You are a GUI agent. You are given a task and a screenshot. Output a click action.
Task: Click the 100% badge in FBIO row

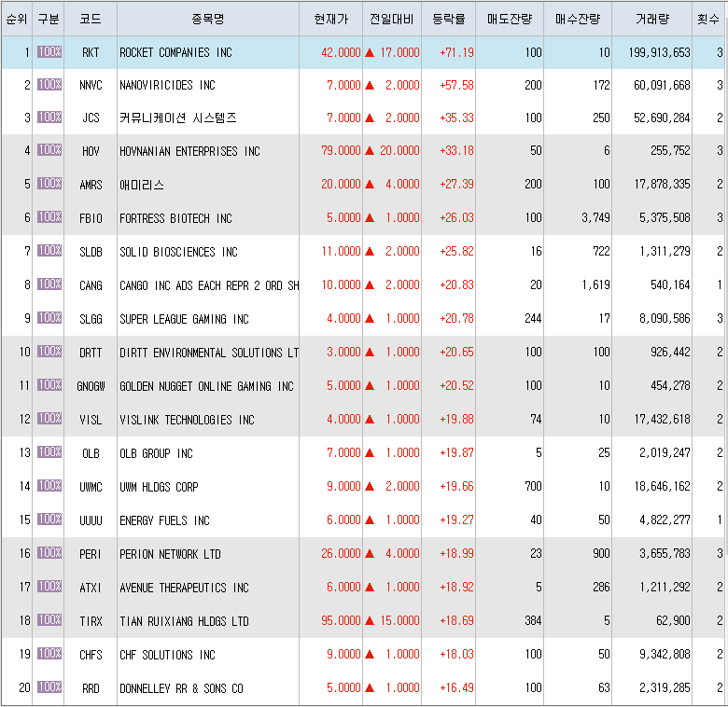point(49,216)
